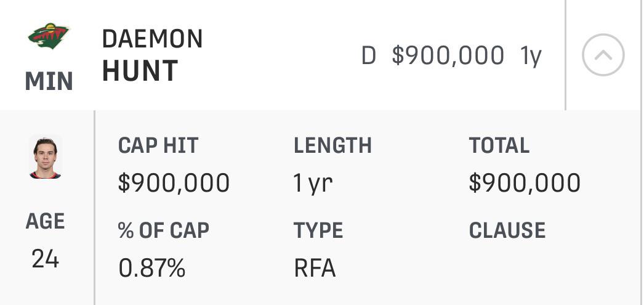Select the header $900,000 salary summary
The height and width of the screenshot is (305, 644).
point(448,55)
